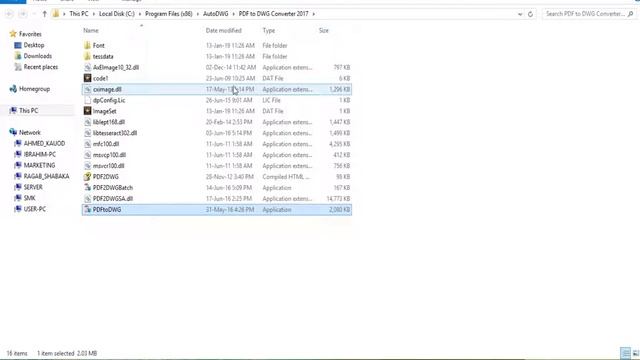The width and height of the screenshot is (640, 360).
Task: Sort by the Type column header
Action: pos(269,31)
